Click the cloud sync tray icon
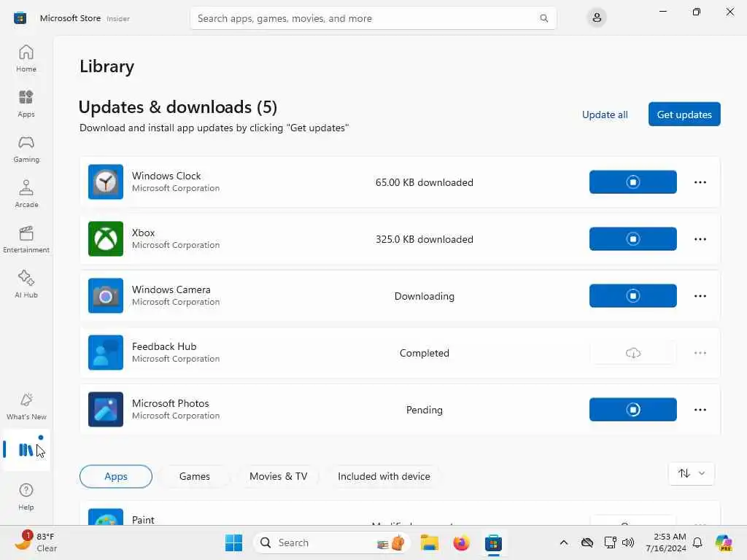The height and width of the screenshot is (560, 747). click(587, 542)
